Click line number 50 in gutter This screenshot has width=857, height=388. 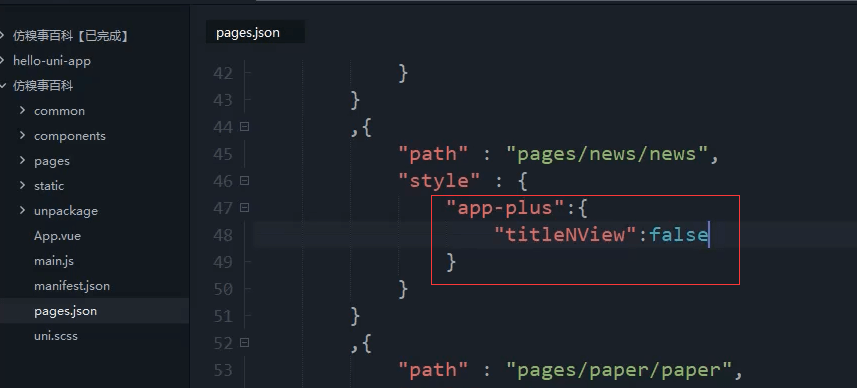click(222, 289)
